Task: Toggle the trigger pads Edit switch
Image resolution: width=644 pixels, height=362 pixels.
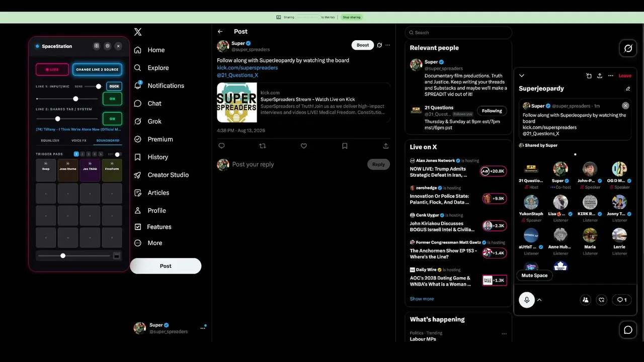Action: coord(118,154)
